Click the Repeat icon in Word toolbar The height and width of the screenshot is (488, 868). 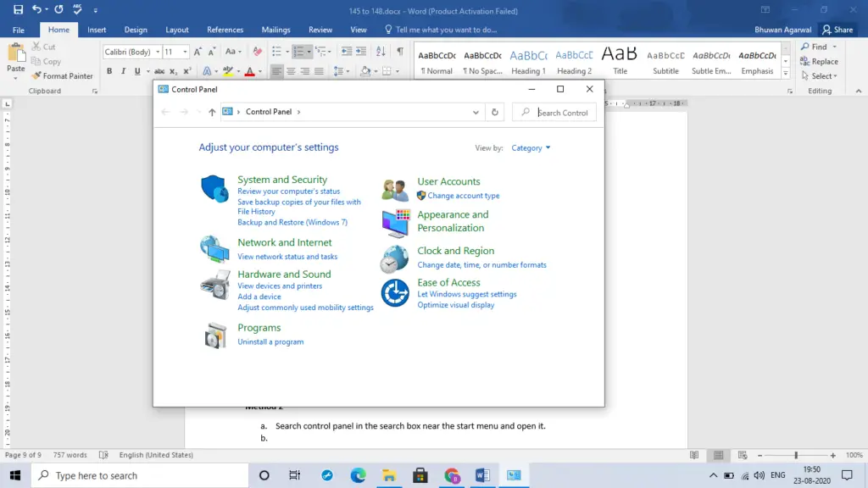58,9
